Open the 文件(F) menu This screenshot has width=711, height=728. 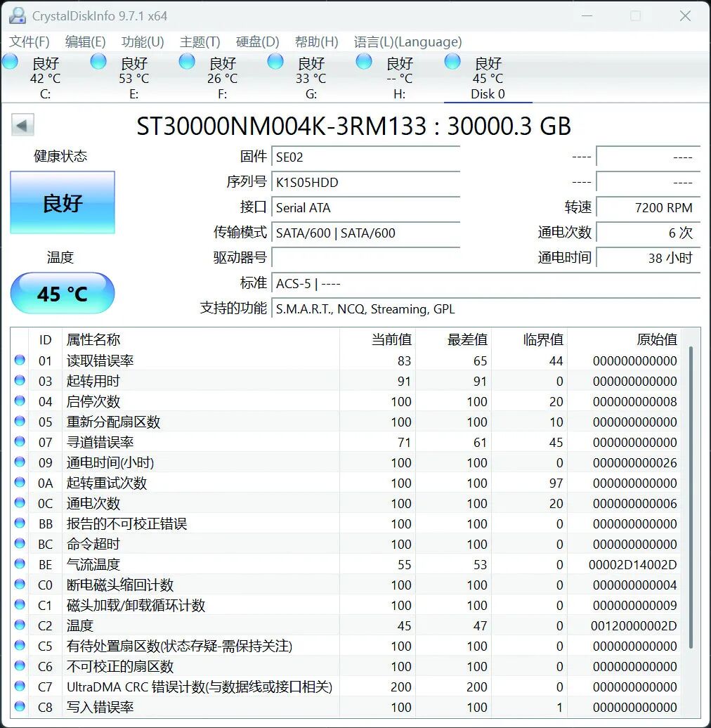[30, 42]
